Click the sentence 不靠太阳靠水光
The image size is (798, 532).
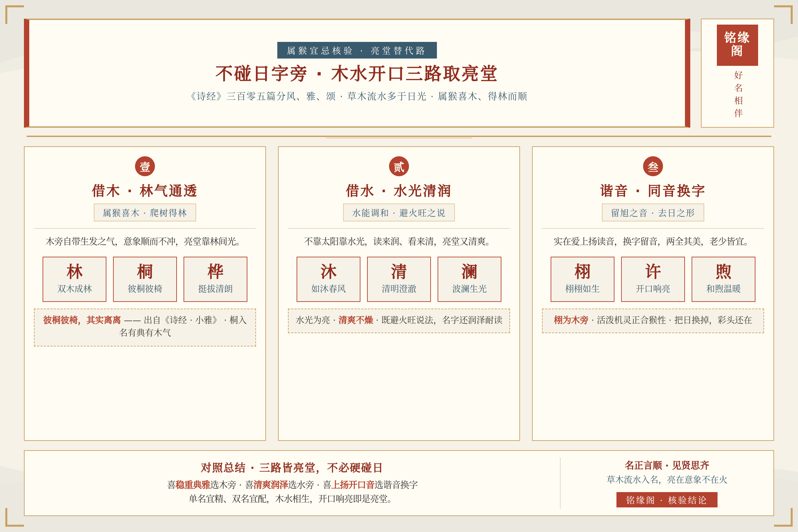[x=399, y=241]
